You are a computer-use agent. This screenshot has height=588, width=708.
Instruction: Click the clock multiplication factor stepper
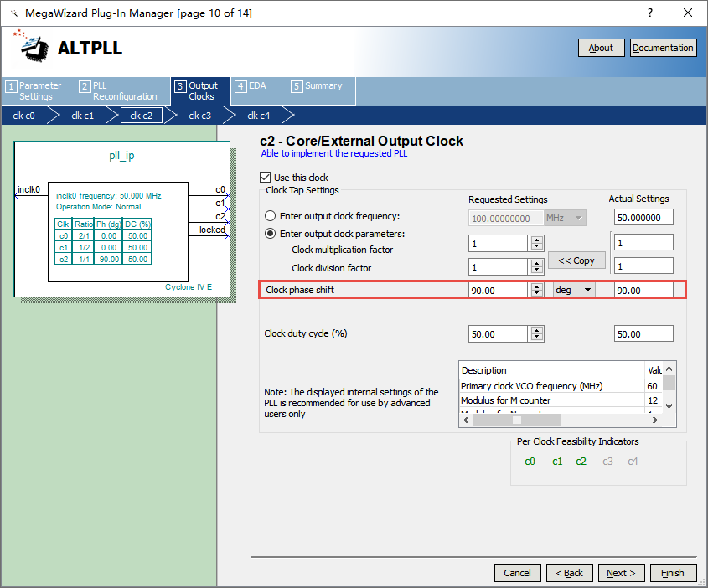(536, 243)
